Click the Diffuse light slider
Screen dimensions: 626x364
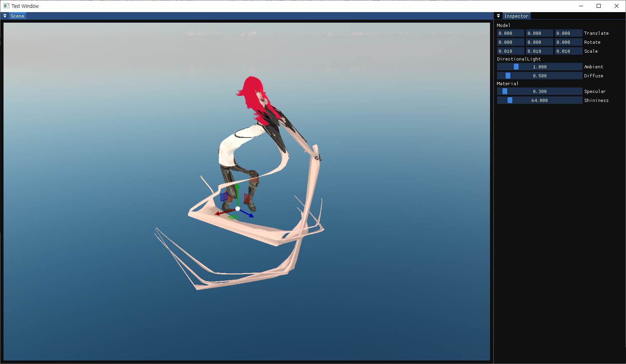(540, 76)
